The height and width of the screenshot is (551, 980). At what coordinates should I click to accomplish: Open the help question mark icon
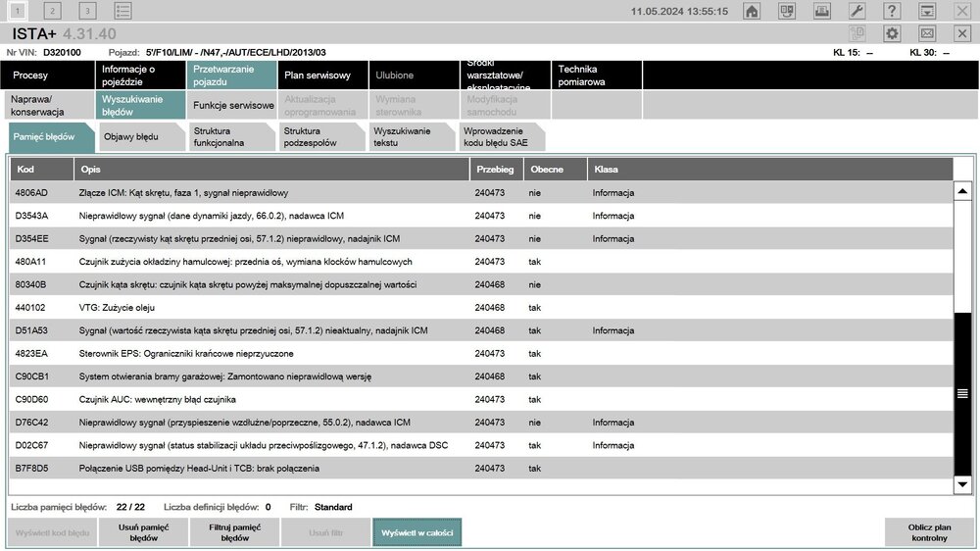click(x=892, y=11)
